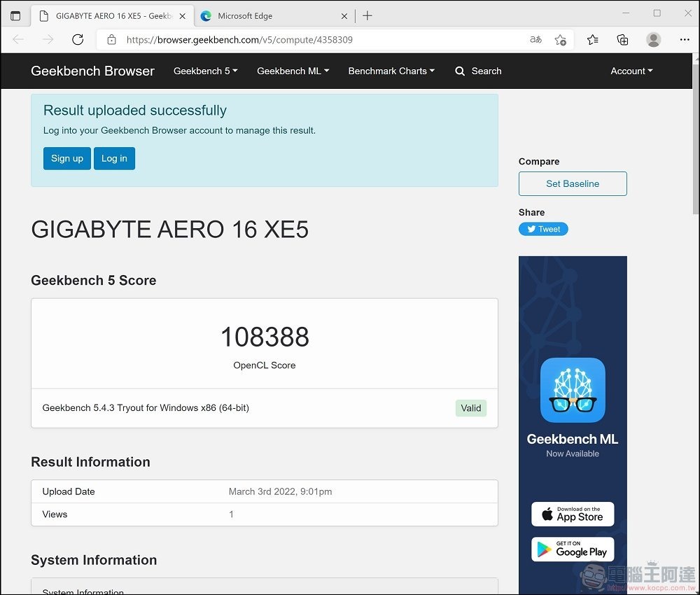
Task: Click the upload date March 3rd 2022
Action: point(281,491)
